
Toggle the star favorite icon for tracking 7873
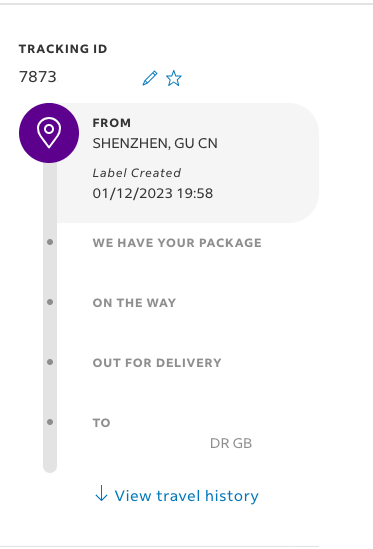pos(174,78)
